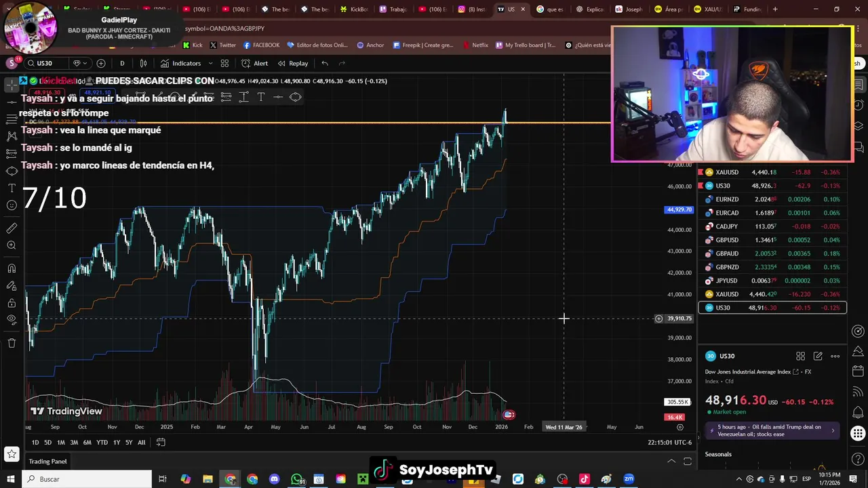This screenshot has height=488, width=868.
Task: Toggle magnet mode for drawings
Action: click(x=12, y=268)
